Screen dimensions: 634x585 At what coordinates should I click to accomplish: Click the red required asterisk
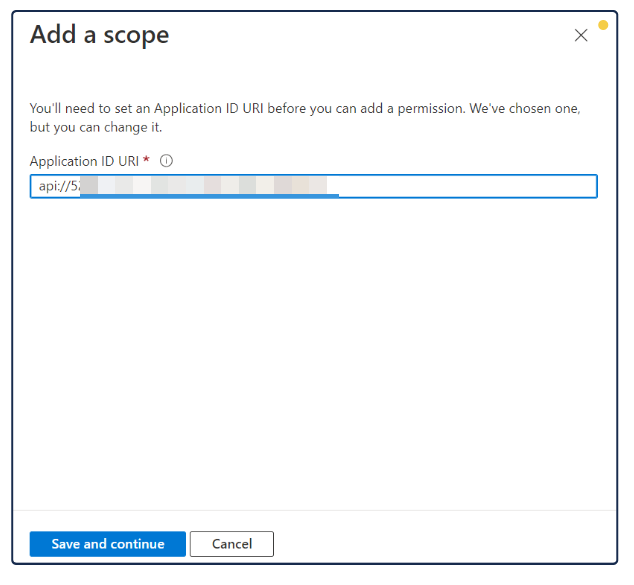[x=147, y=160]
